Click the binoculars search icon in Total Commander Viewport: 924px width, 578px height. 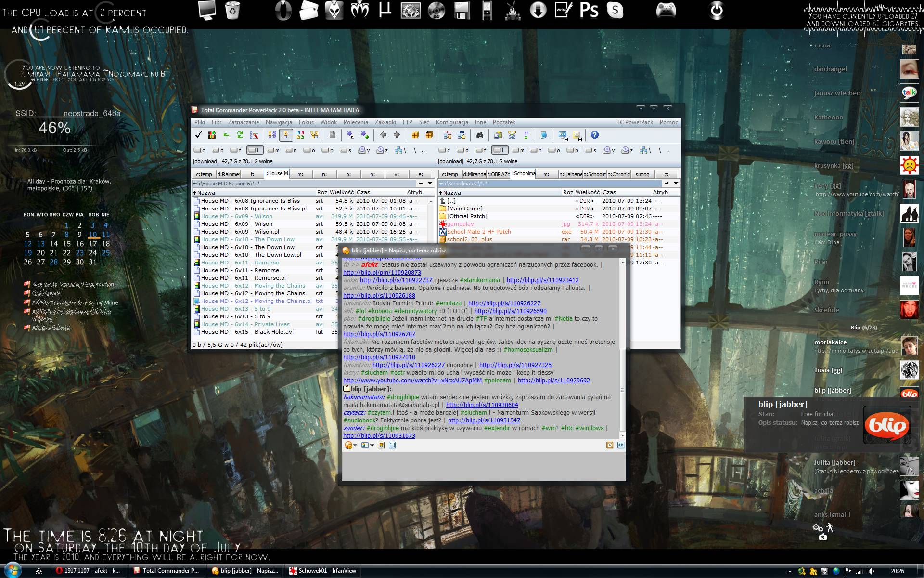(x=479, y=135)
